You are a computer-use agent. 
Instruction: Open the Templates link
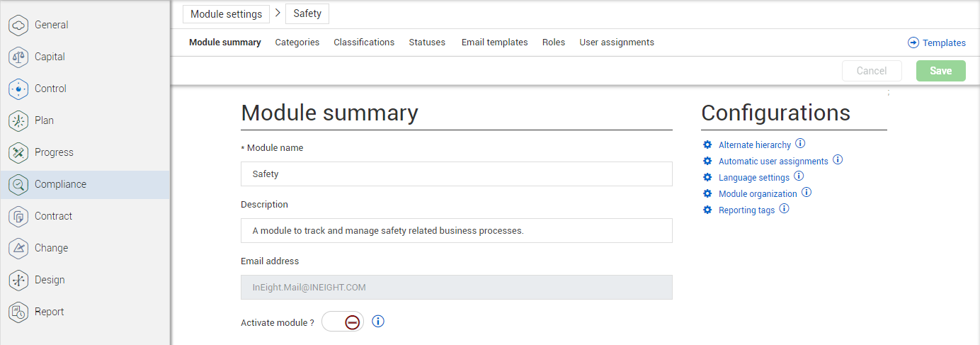pyautogui.click(x=937, y=43)
